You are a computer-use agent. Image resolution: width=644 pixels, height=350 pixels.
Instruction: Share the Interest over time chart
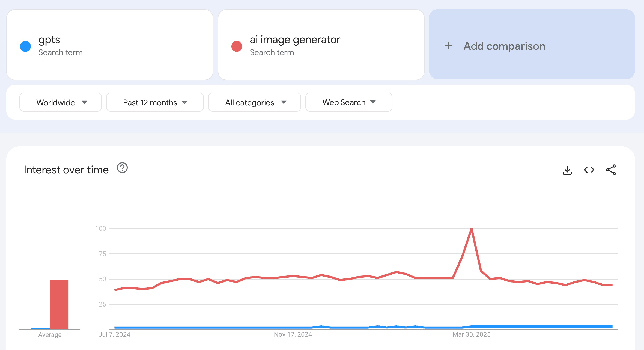tap(611, 170)
